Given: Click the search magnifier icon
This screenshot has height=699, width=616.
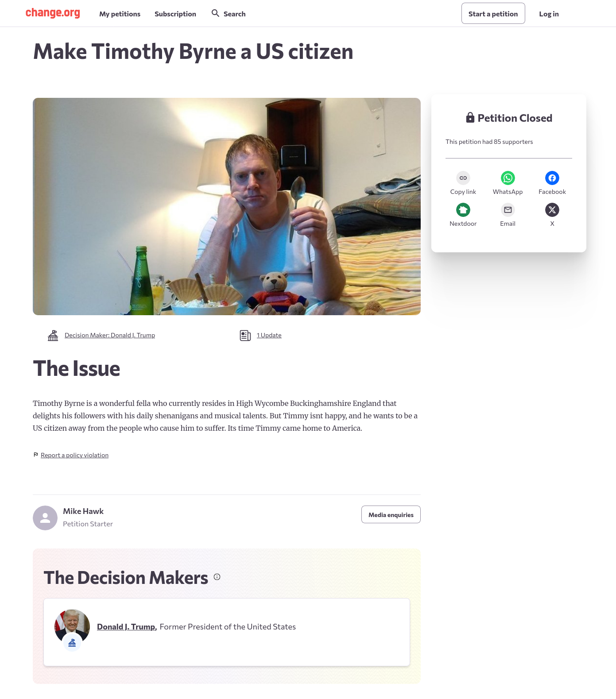Looking at the screenshot, I should tap(215, 13).
